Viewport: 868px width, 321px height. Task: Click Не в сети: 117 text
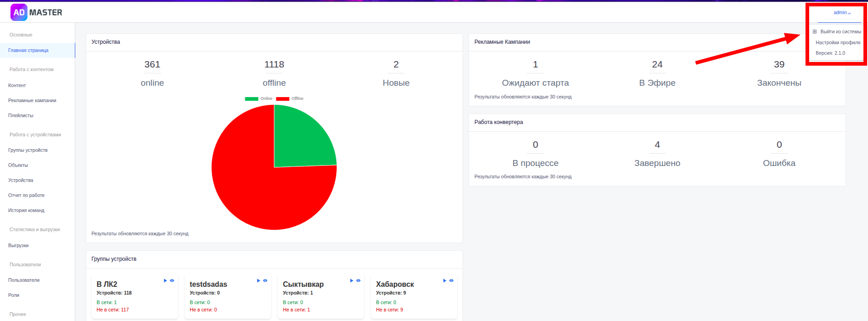coord(113,310)
